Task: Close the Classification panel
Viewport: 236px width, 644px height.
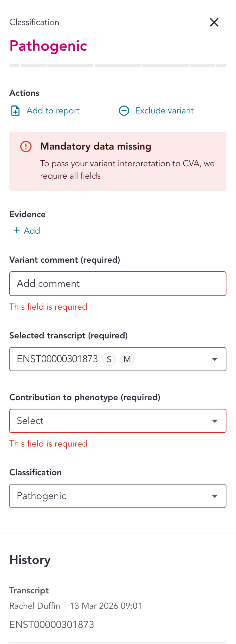Action: coord(214,22)
